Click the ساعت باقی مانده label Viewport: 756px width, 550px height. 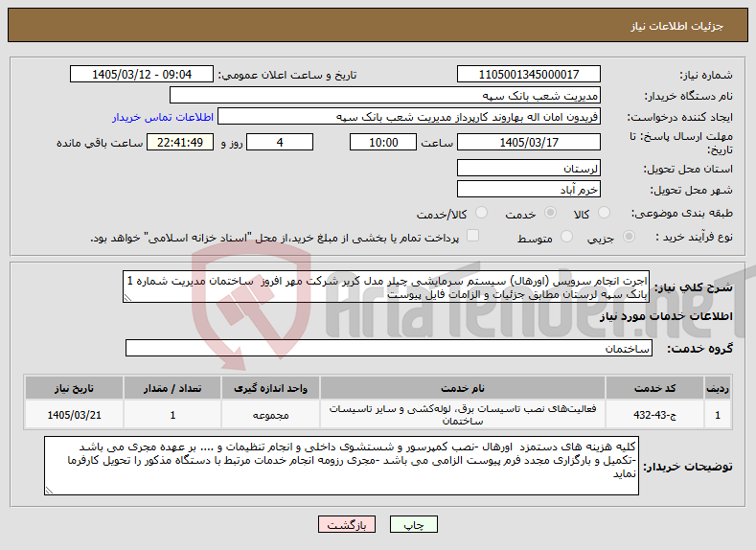click(x=100, y=143)
